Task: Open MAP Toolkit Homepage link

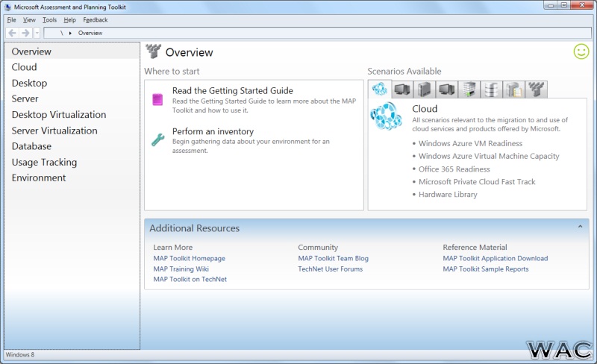Action: [x=190, y=258]
